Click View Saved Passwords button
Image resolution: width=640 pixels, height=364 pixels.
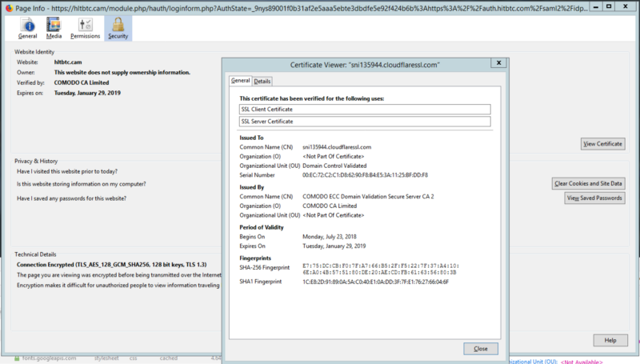pyautogui.click(x=594, y=198)
